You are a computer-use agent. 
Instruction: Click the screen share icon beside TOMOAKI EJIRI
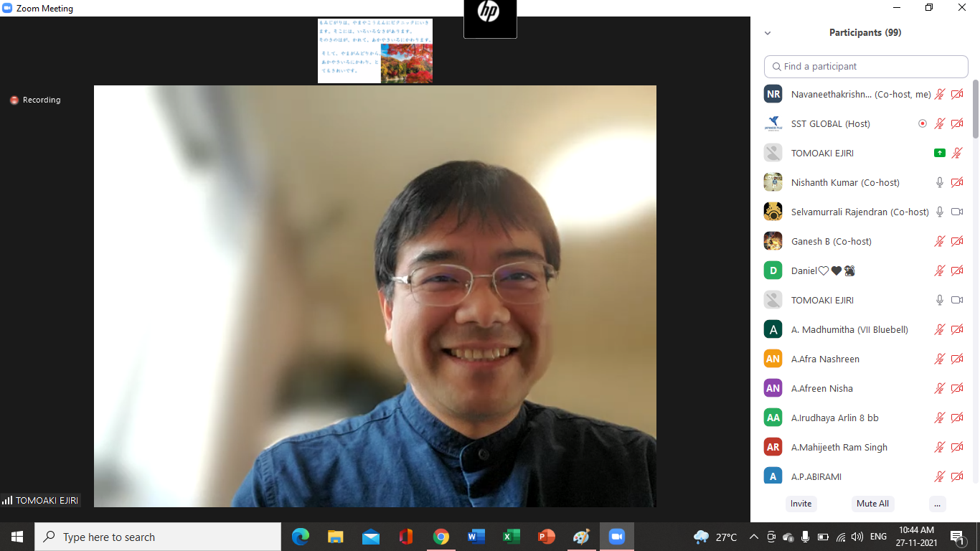click(939, 153)
